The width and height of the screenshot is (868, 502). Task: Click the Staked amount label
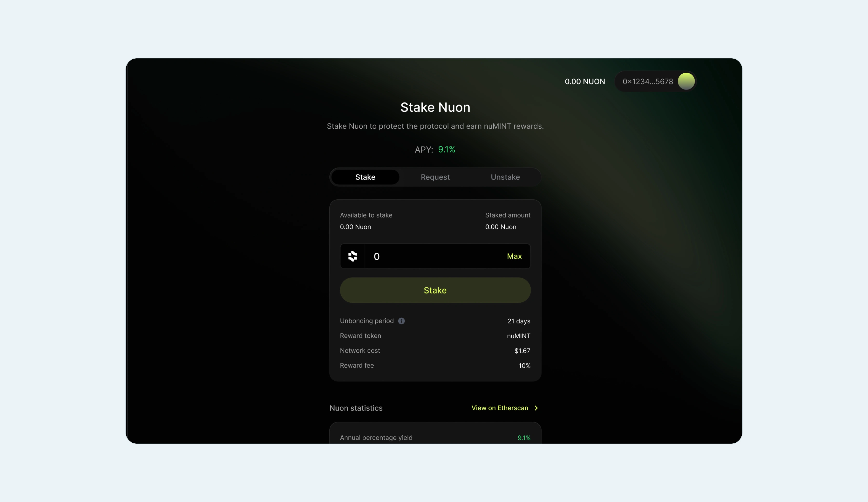coord(508,215)
